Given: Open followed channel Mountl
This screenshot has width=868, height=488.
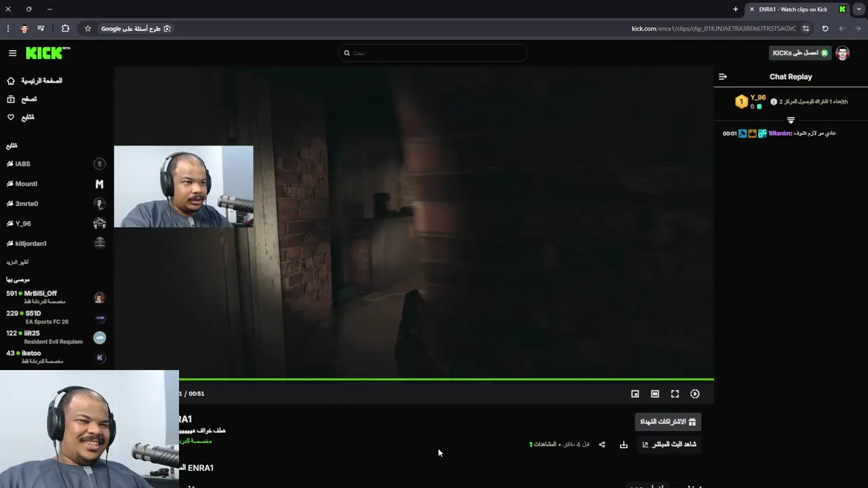Looking at the screenshot, I should tap(56, 184).
